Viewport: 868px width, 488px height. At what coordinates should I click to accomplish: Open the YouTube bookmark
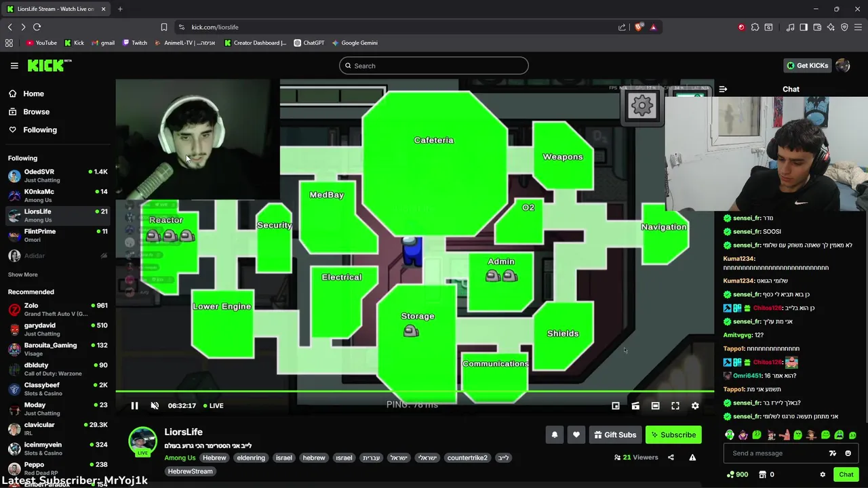pos(41,43)
